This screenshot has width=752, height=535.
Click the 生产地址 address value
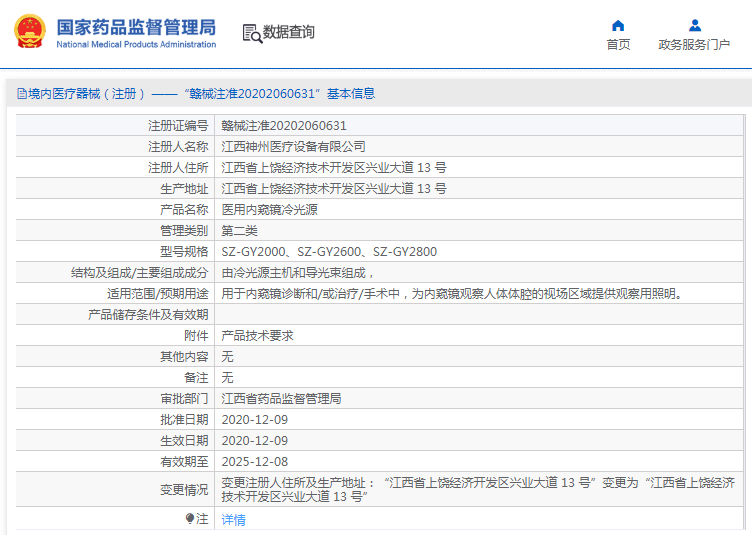pos(334,189)
